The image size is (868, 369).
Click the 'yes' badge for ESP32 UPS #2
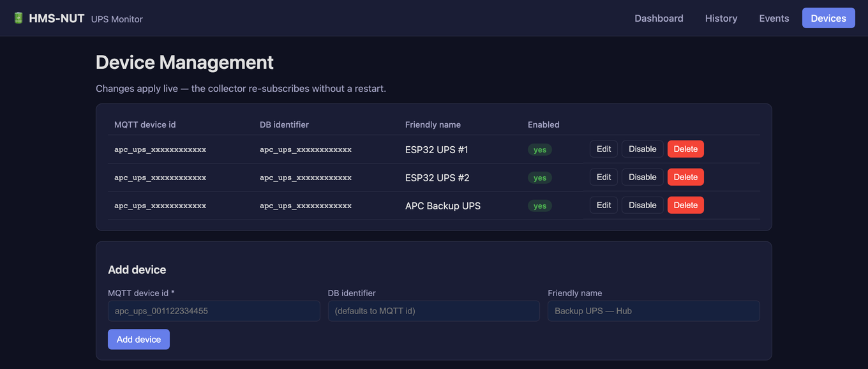pyautogui.click(x=540, y=177)
